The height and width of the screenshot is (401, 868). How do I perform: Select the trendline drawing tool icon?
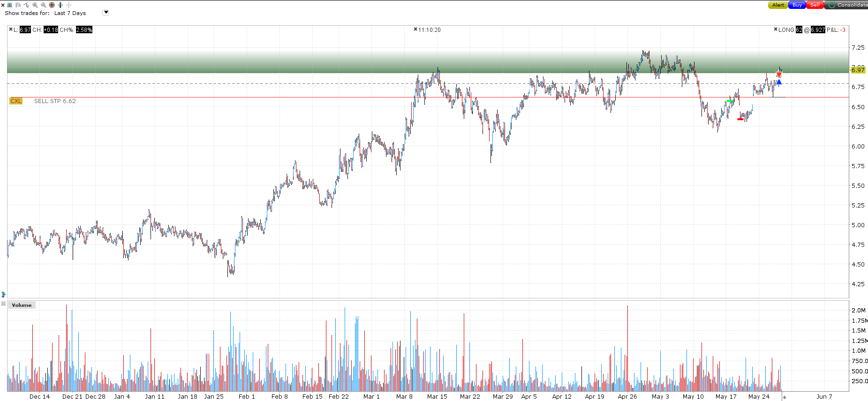(26, 5)
